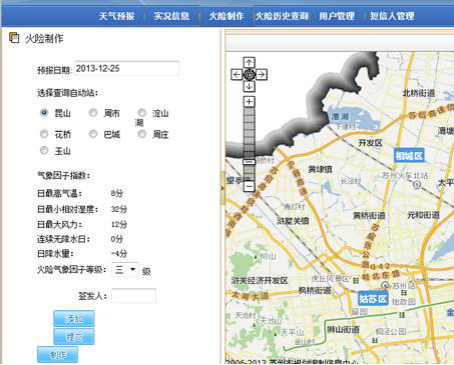
Task: Click the 签发人 input field
Action: pos(134,296)
